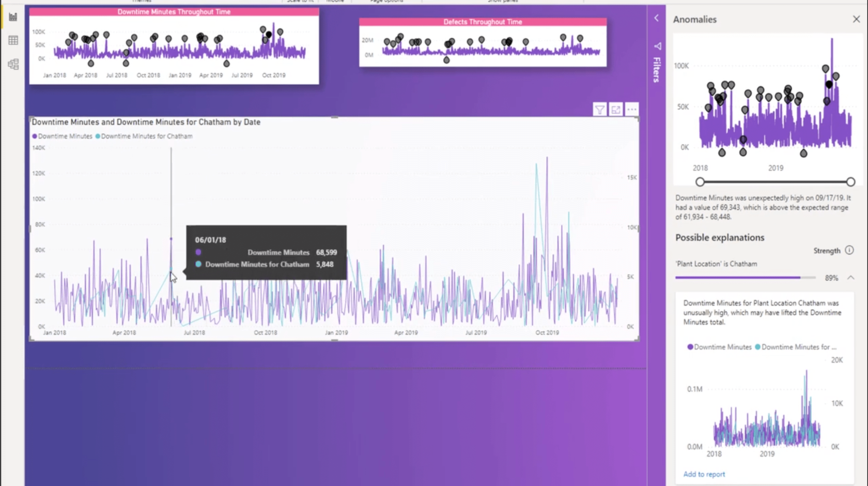Click the selected black anomaly marker in Anomalies chart
The width and height of the screenshot is (868, 486).
coord(829,84)
